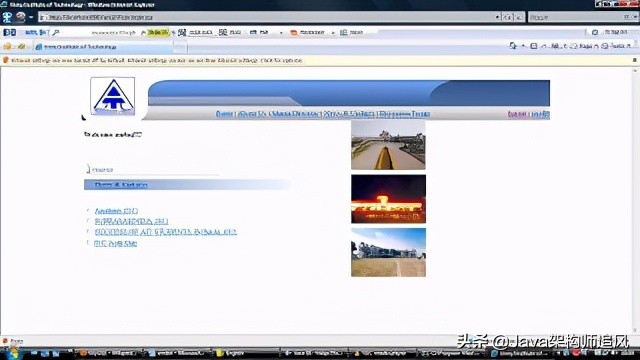
Task: Click the magnifier icon in the toolbar row
Action: click(56, 32)
